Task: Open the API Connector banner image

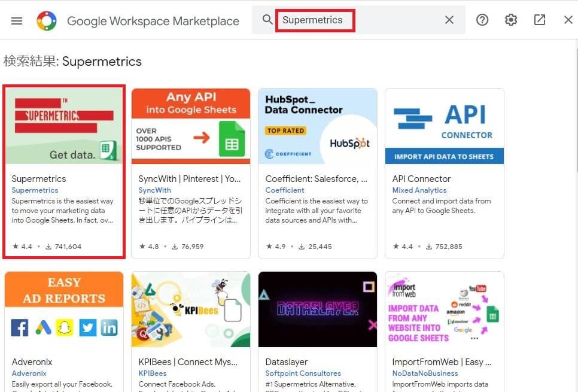Action: click(444, 126)
